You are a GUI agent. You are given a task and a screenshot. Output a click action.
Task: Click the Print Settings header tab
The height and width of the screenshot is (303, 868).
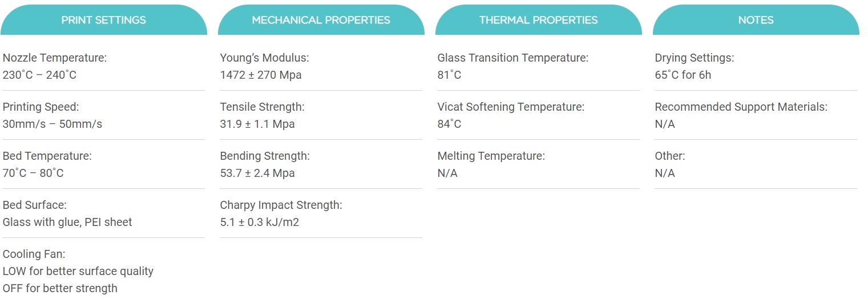point(104,20)
